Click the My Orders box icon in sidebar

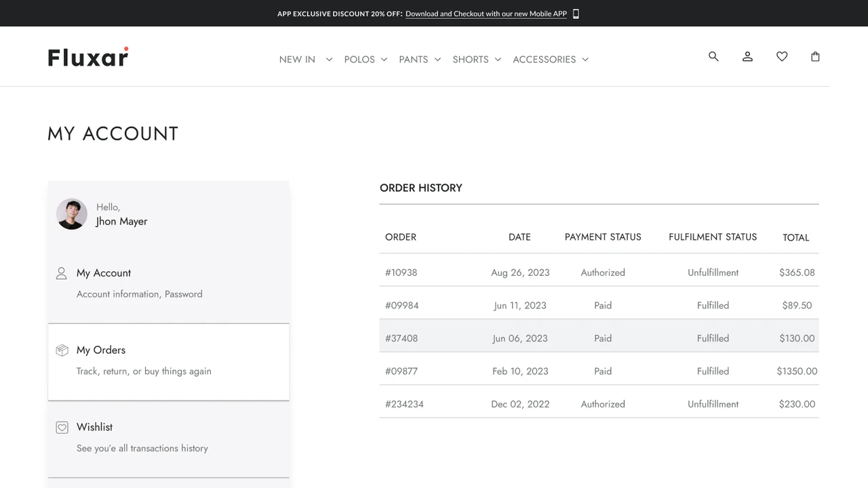click(62, 350)
